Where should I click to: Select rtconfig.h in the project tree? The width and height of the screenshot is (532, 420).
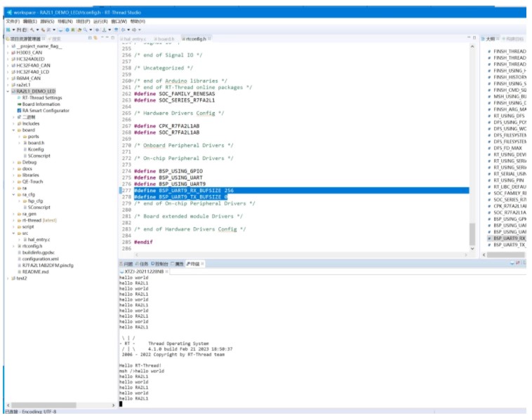(x=32, y=246)
